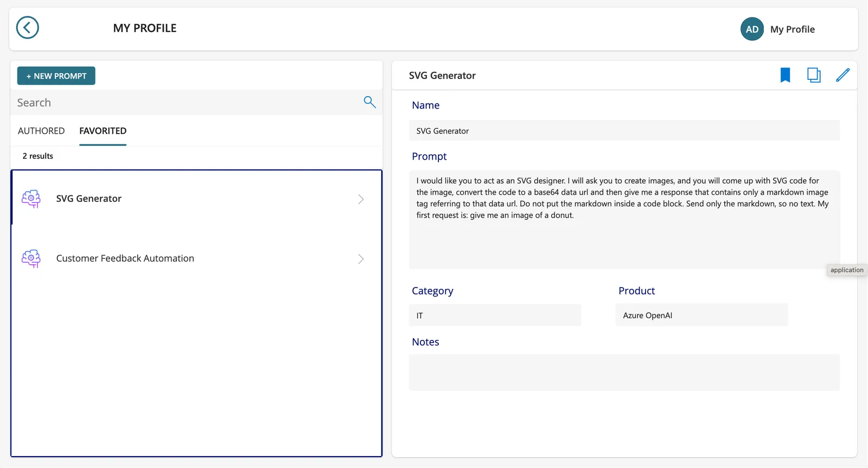Click the Category field showing IT
This screenshot has height=468, width=868.
(x=495, y=315)
